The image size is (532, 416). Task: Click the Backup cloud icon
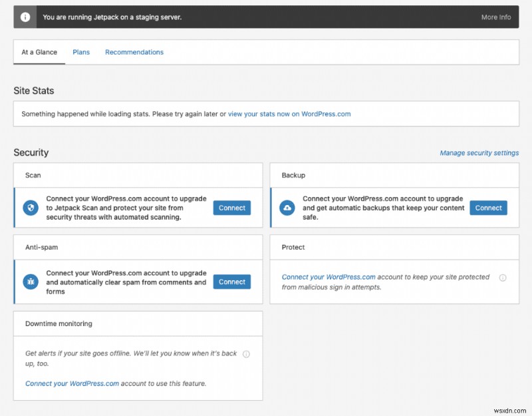(x=287, y=208)
